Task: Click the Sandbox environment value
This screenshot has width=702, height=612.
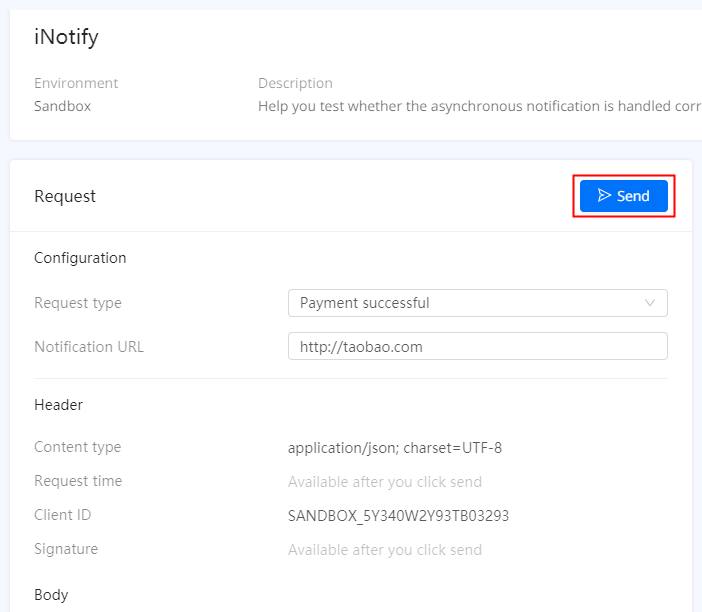Action: [x=63, y=106]
